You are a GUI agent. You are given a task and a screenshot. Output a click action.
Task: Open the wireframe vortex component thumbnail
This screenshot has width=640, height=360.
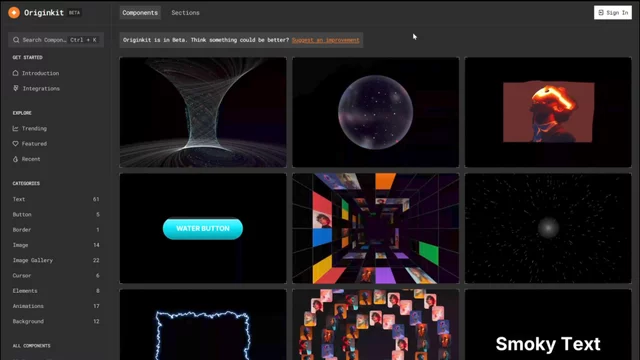(x=203, y=112)
